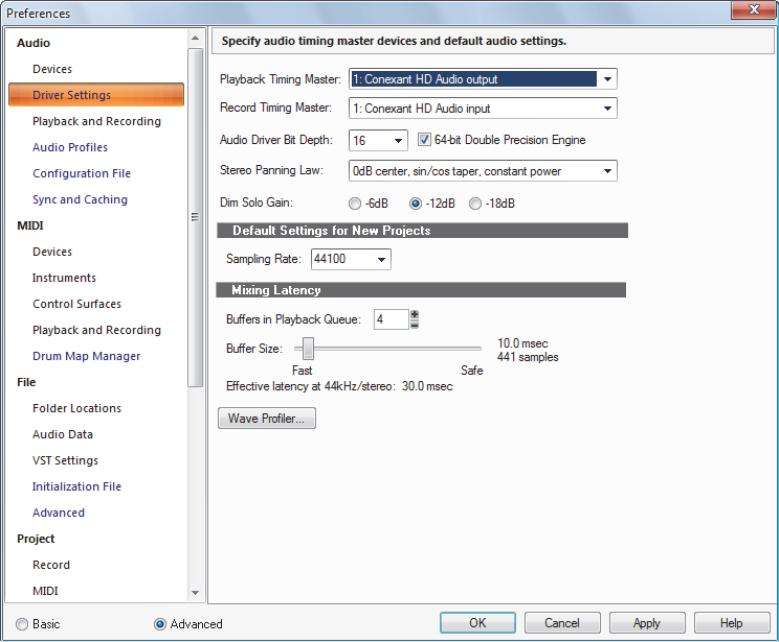Toggle 64-bit Double Precision Engine checkbox
Screen dimensions: 779x642
point(424,140)
